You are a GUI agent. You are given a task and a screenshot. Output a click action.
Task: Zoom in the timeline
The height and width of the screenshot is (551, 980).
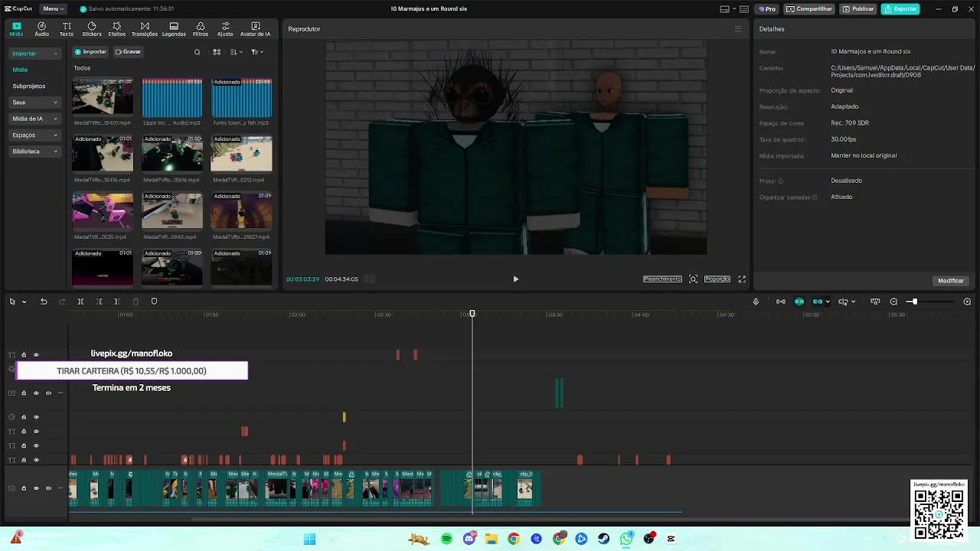[967, 302]
